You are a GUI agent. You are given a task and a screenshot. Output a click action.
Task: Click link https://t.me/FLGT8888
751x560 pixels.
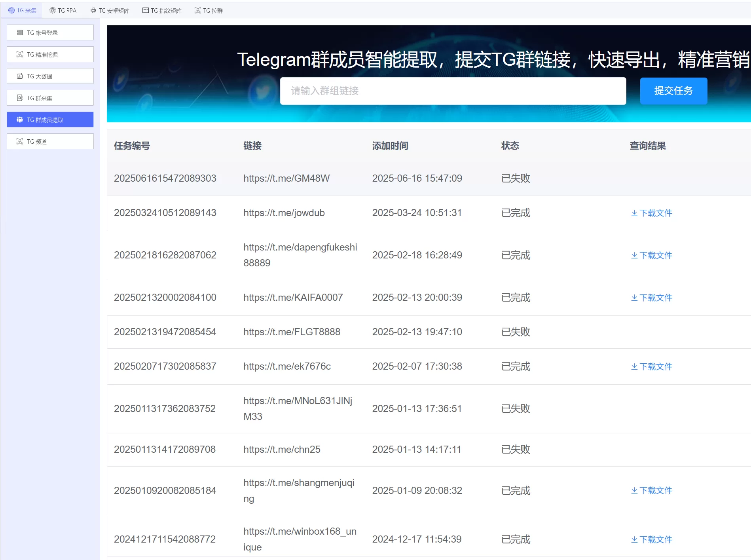(x=292, y=332)
